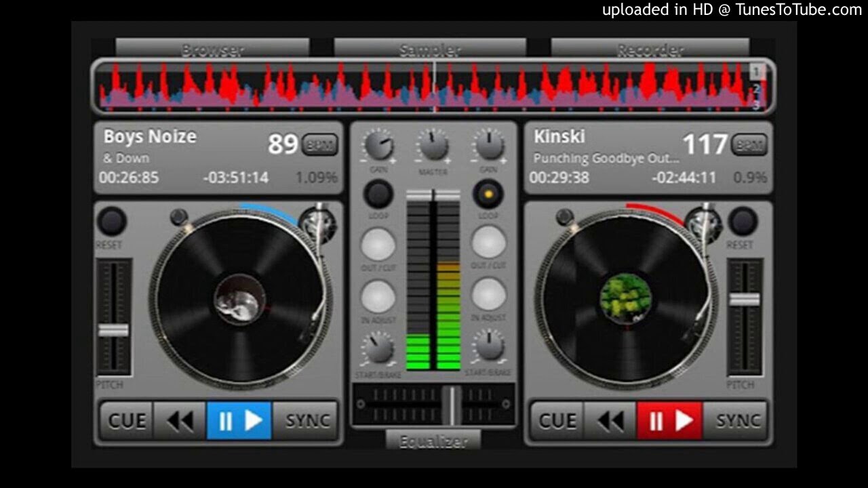The width and height of the screenshot is (868, 488).
Task: Click left deck IN ADJUST button
Action: pos(378,296)
